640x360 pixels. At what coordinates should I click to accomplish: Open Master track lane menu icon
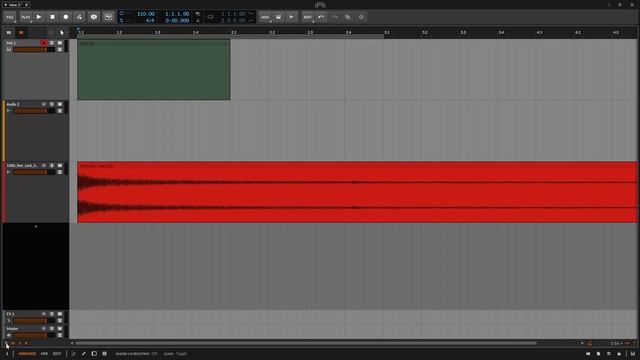click(60, 335)
